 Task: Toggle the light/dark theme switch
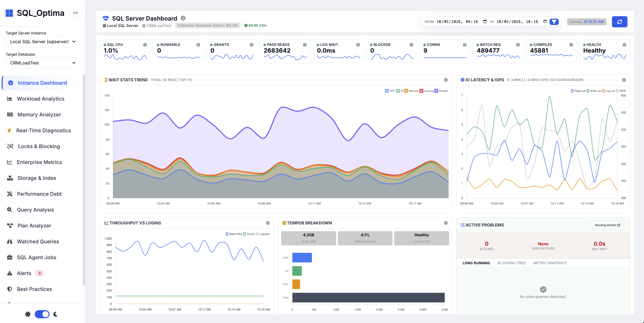pos(42,314)
